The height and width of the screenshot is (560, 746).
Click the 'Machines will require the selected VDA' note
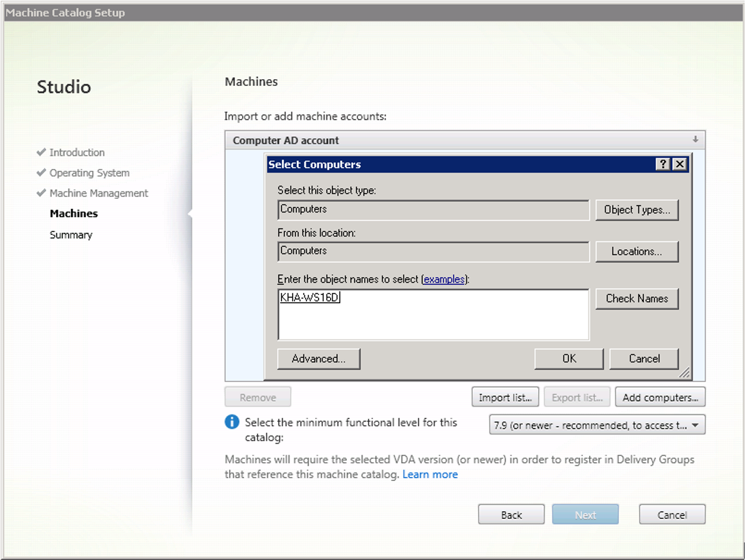[x=460, y=467]
